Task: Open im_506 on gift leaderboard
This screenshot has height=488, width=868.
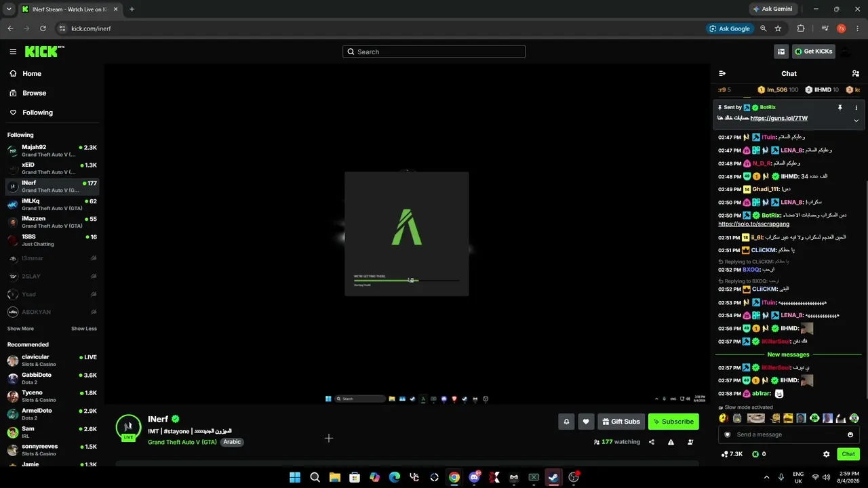Action: coord(778,89)
